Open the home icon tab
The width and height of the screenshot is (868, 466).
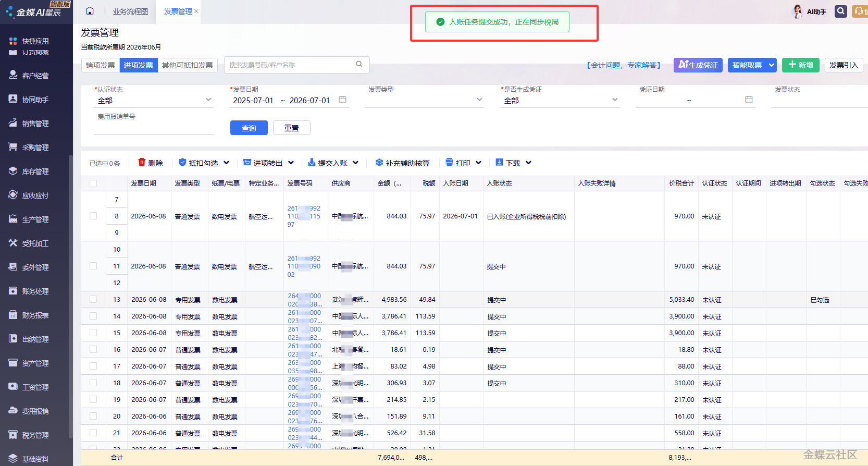click(x=90, y=11)
